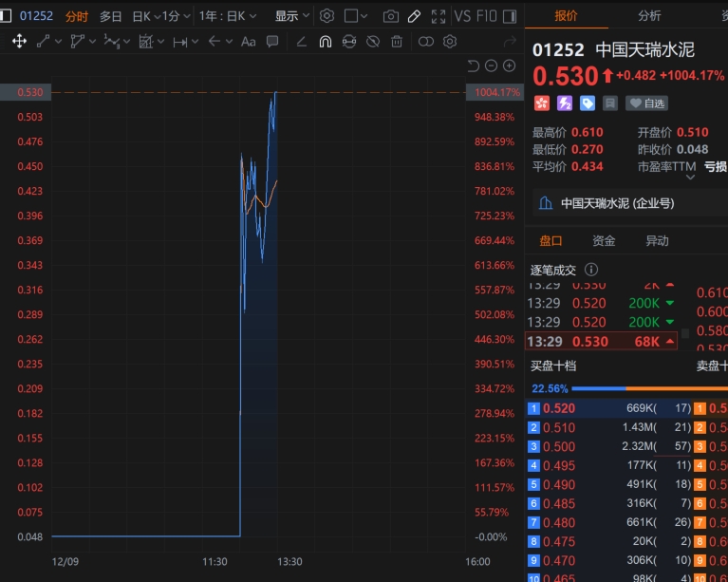Click the screenshot camera icon

pos(391,16)
